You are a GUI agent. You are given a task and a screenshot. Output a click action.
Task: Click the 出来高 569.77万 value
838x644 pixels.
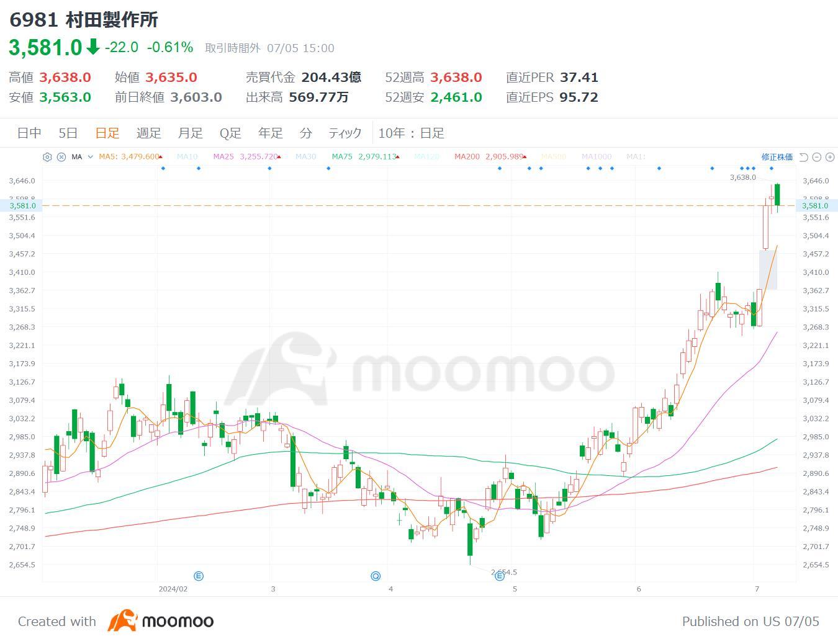point(319,97)
